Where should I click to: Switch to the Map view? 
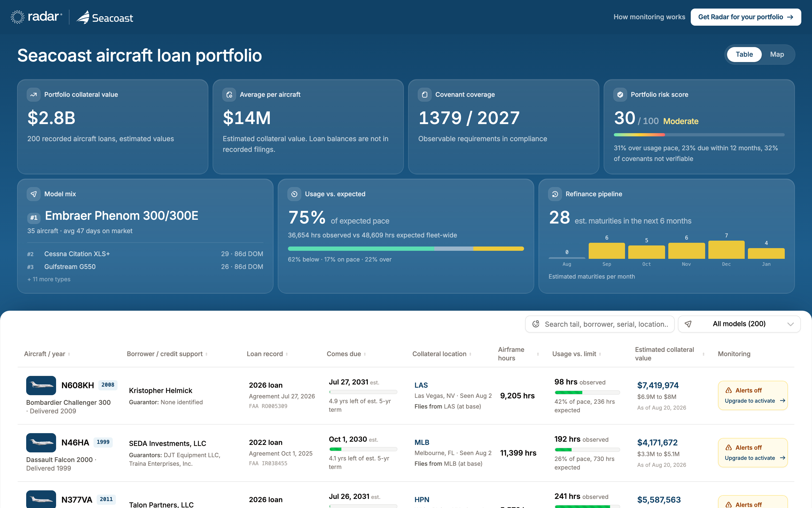(x=777, y=55)
